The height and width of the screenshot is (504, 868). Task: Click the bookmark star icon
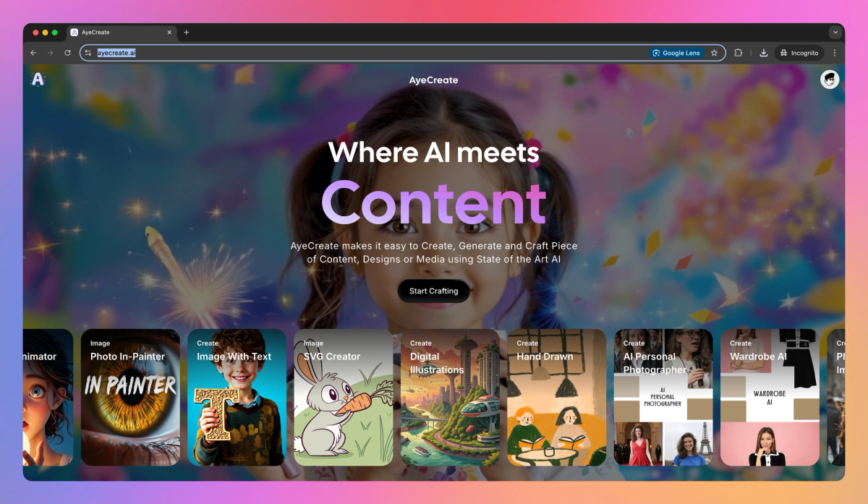coord(714,52)
